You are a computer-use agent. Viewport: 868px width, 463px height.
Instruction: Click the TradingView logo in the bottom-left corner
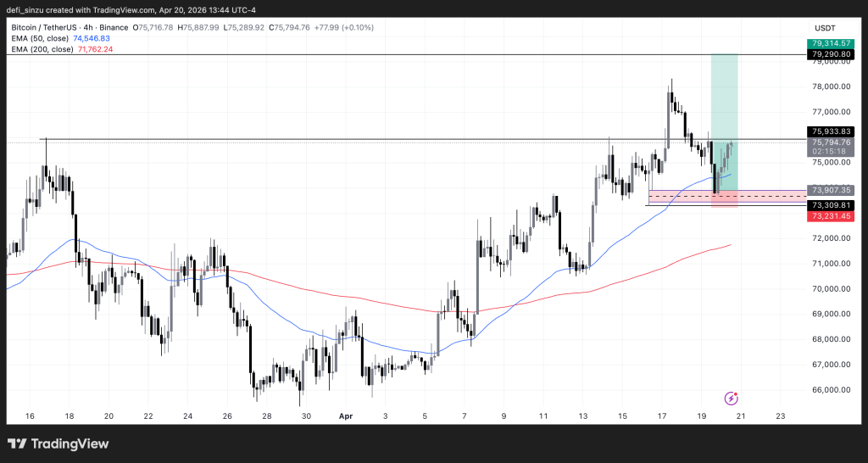(58, 443)
